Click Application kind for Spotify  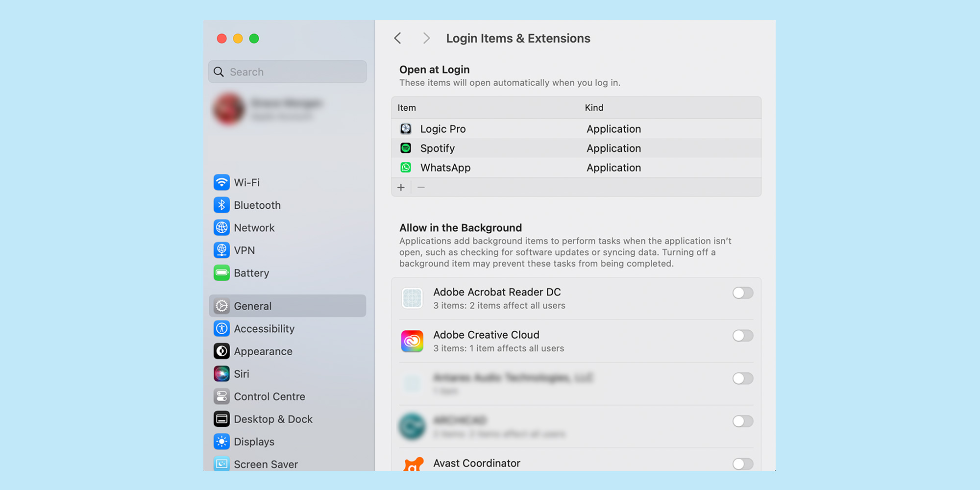[613, 148]
